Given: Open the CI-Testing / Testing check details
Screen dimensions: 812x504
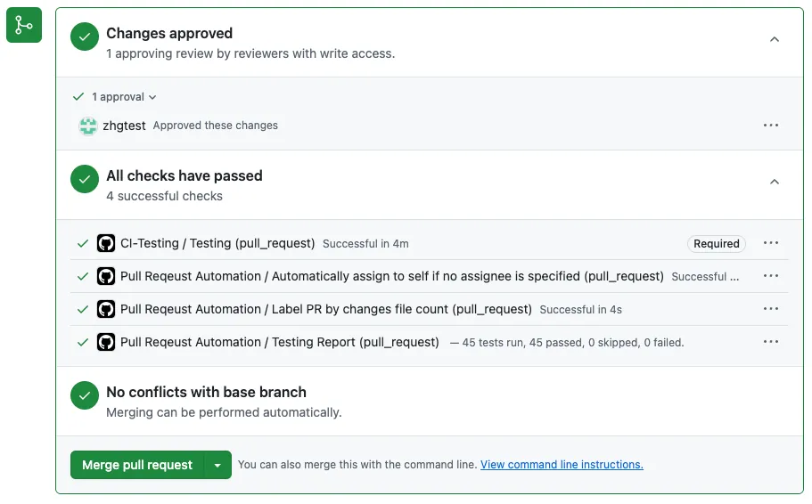Looking at the screenshot, I should [217, 243].
